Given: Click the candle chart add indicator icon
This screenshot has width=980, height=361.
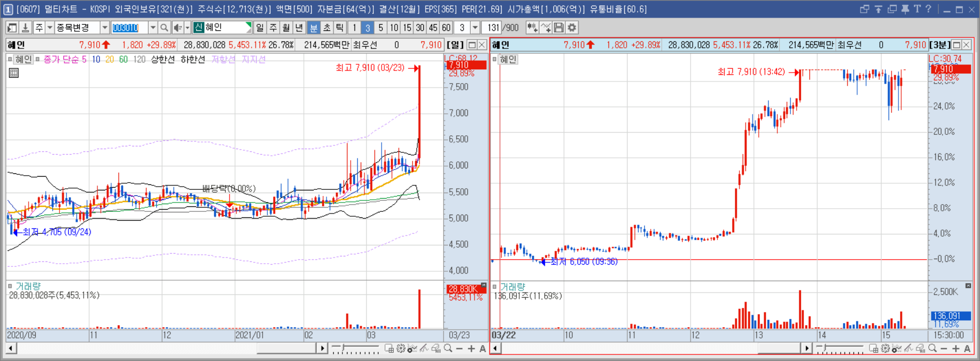Looking at the screenshot, I should tap(532, 28).
